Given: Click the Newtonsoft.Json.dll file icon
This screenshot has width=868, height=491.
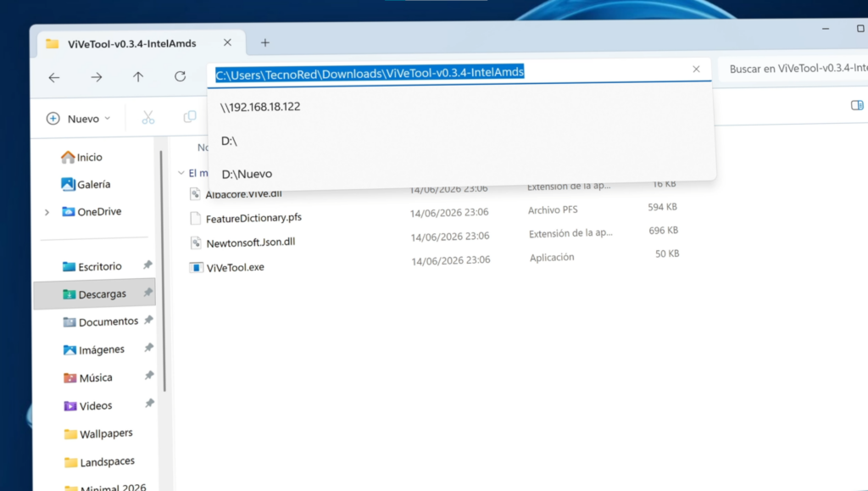Looking at the screenshot, I should click(196, 243).
